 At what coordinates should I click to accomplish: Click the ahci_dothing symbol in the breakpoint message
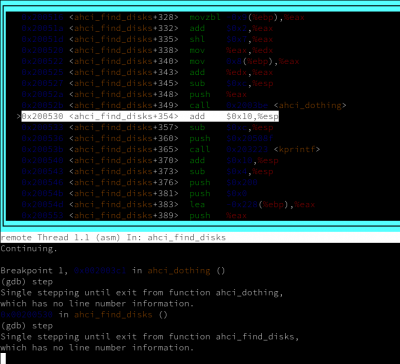(179, 270)
